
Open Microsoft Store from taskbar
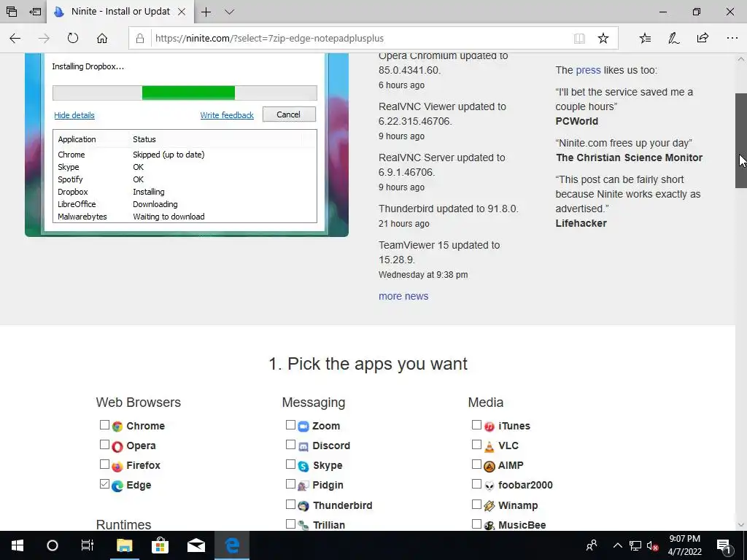[160, 545]
